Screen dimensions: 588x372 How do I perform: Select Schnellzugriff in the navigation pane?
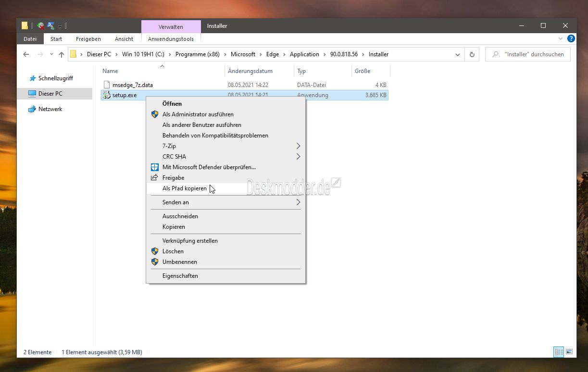click(55, 78)
